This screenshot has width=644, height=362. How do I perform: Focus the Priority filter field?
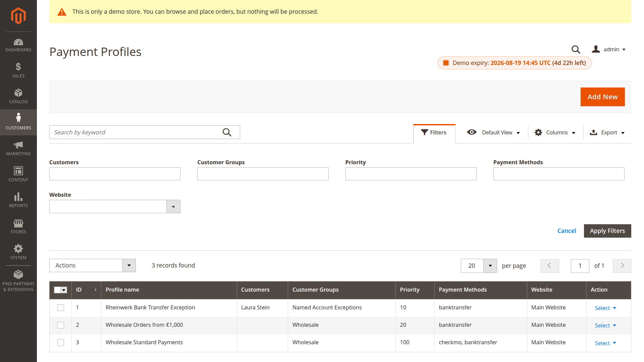click(411, 174)
